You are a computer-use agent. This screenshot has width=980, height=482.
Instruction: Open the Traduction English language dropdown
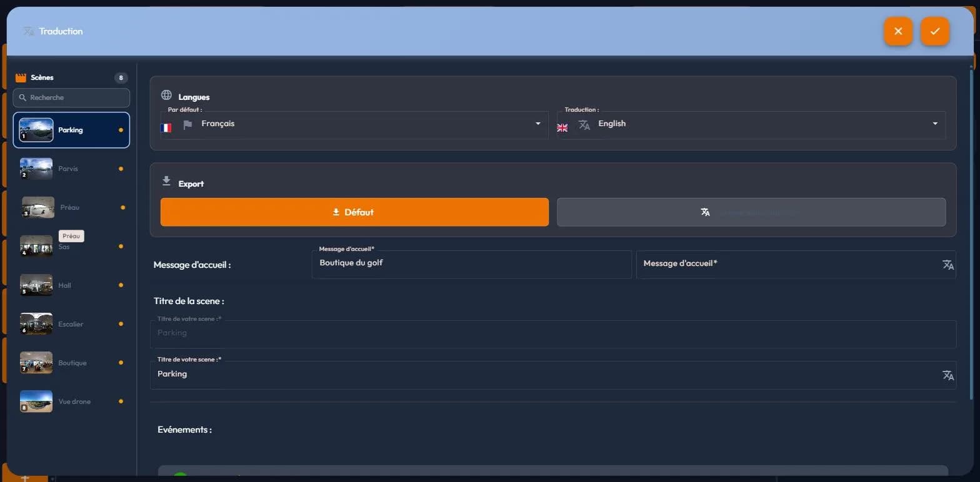[751, 125]
